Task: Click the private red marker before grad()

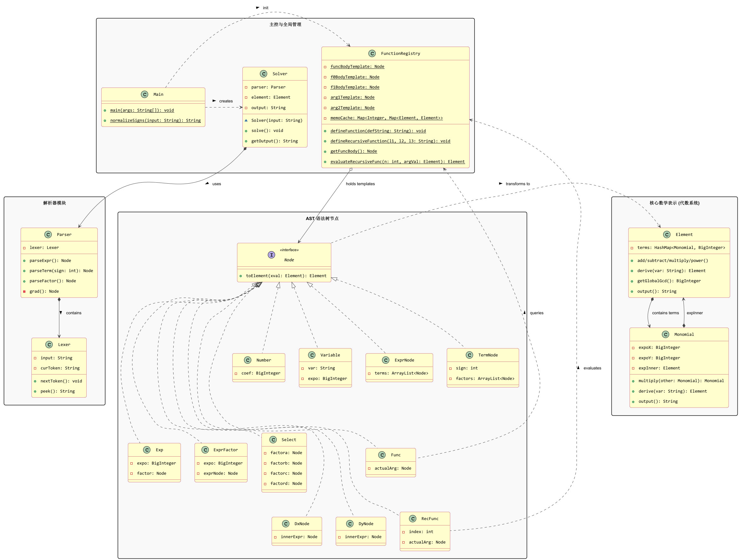Action: pyautogui.click(x=24, y=291)
